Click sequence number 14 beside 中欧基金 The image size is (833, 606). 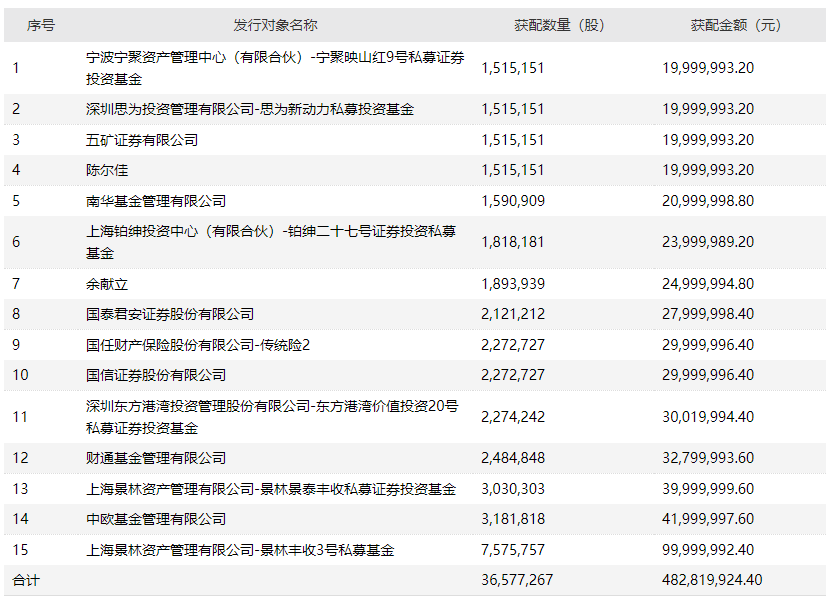(20, 519)
